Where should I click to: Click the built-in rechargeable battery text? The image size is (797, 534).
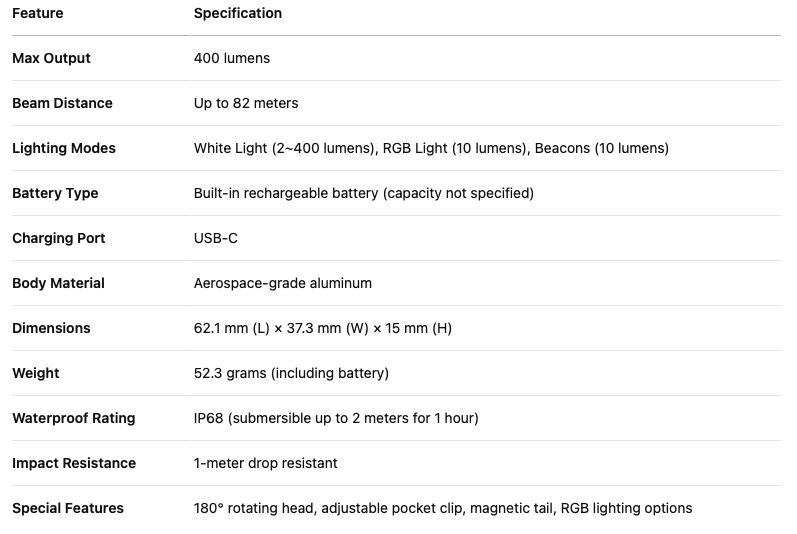[x=363, y=193]
